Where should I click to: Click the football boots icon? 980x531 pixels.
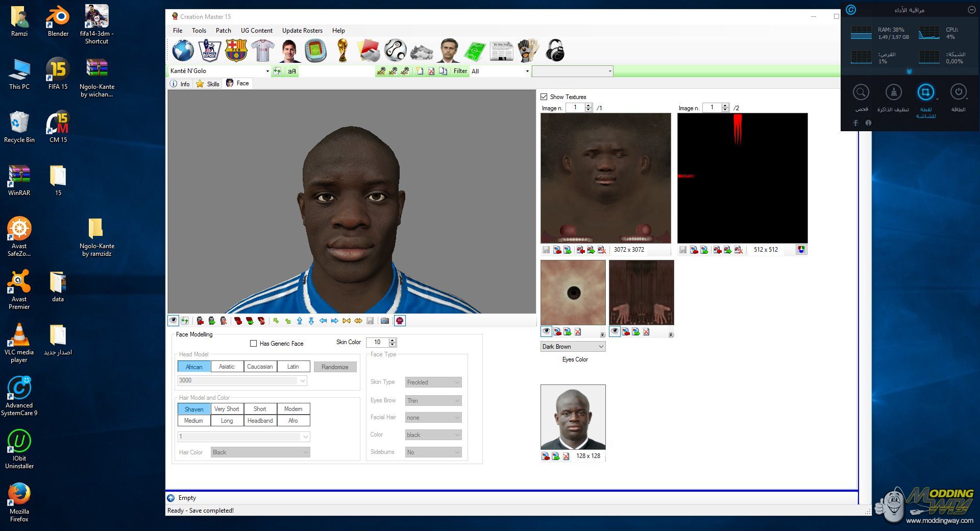(422, 52)
